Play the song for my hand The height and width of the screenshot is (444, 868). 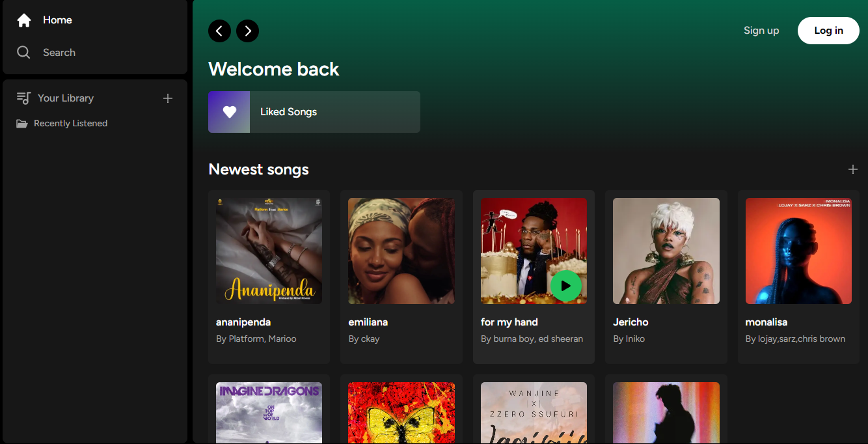tap(565, 286)
